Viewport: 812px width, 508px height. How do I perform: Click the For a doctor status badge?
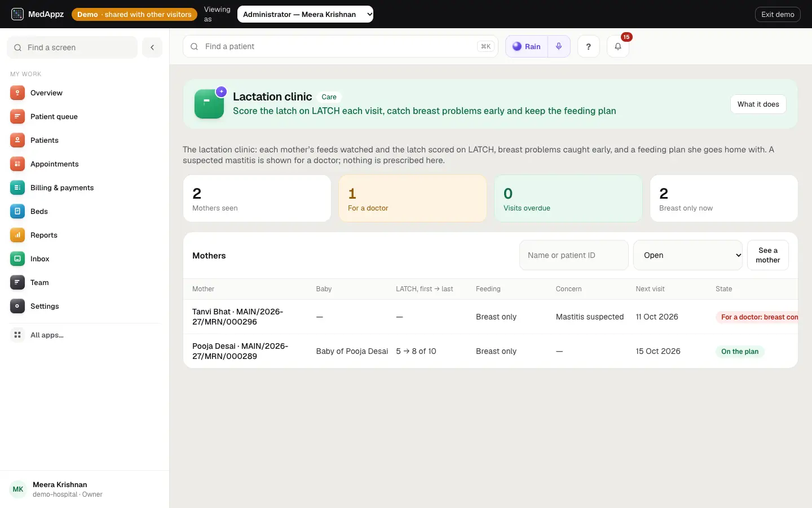coord(757,317)
